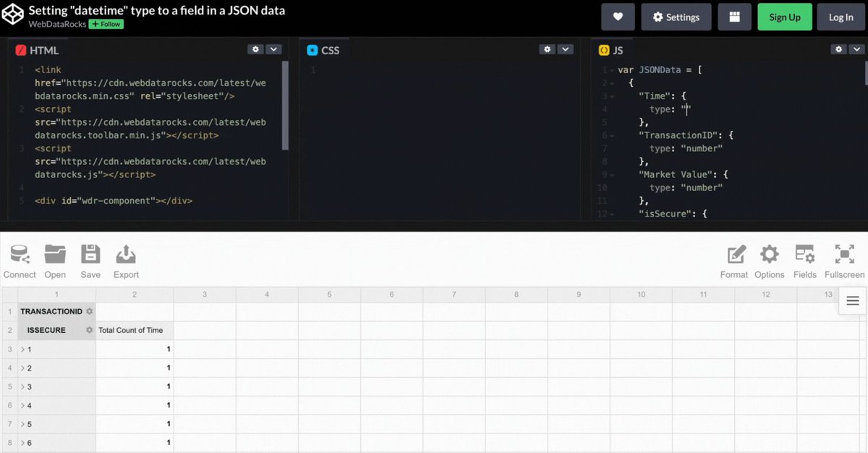This screenshot has height=453, width=868.
Task: Expand CSS editor dropdown arrow
Action: (x=566, y=49)
